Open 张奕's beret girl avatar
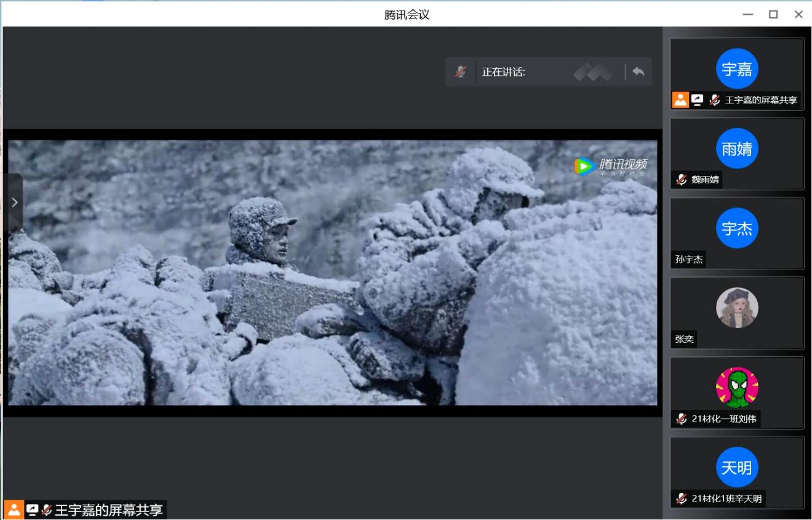The width and height of the screenshot is (812, 520). [737, 308]
